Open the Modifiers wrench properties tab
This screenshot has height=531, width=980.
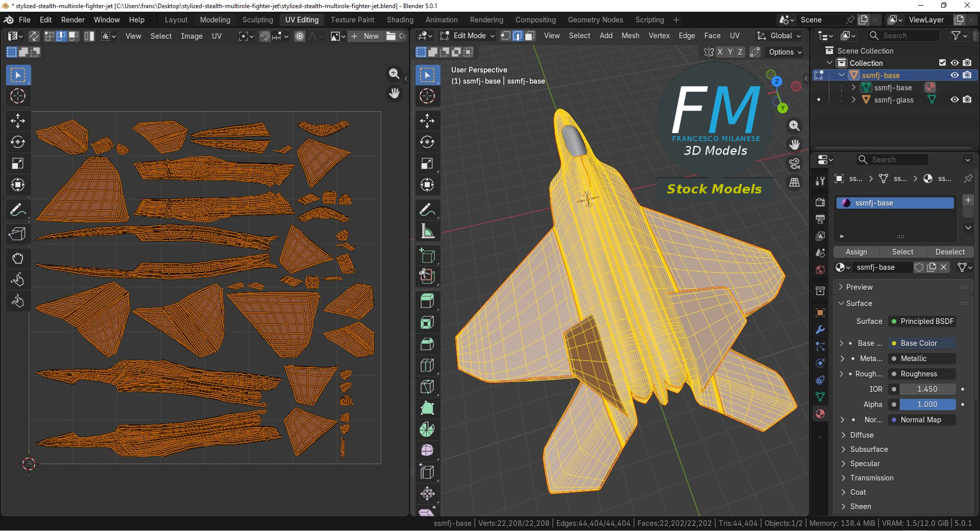click(820, 330)
